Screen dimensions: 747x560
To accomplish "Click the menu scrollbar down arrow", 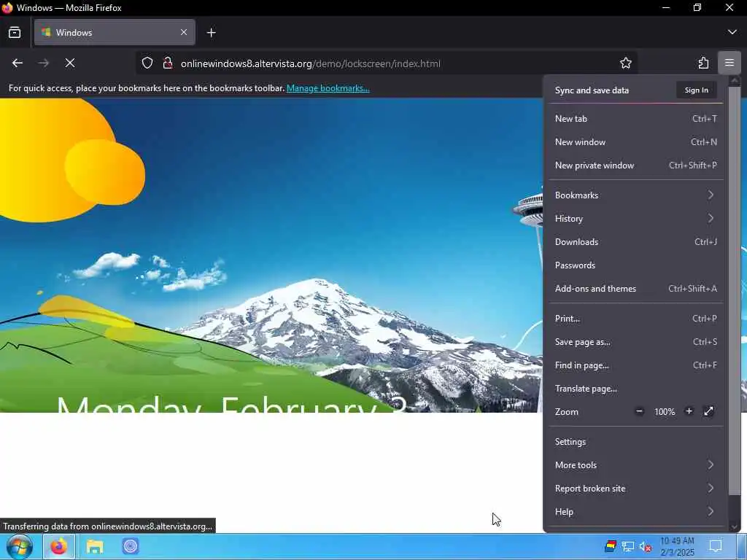I will tap(734, 526).
